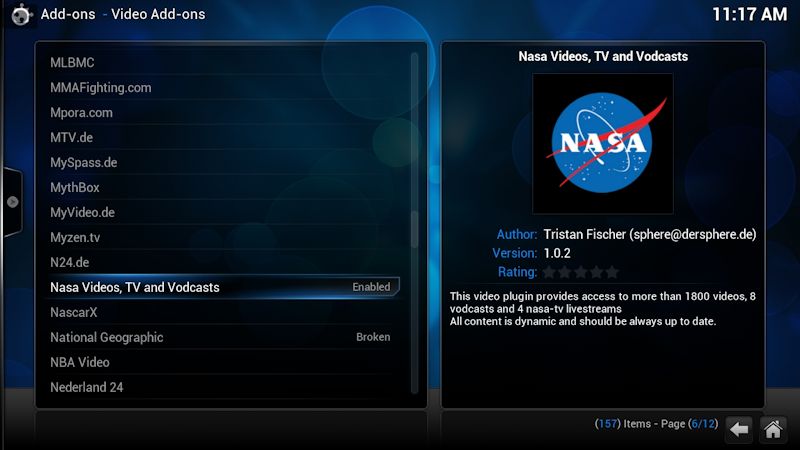
Task: Open Nasa Videos, TV and Vodcasts entry
Action: point(224,287)
